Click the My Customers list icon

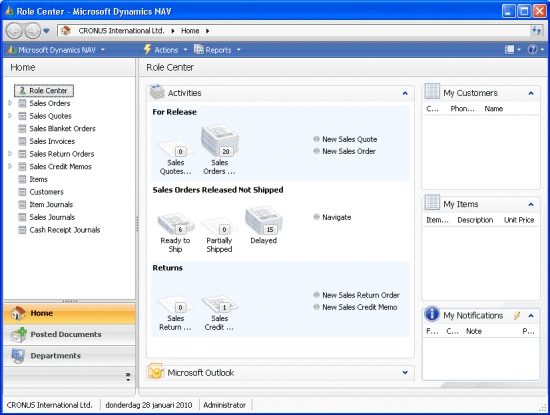click(x=432, y=92)
